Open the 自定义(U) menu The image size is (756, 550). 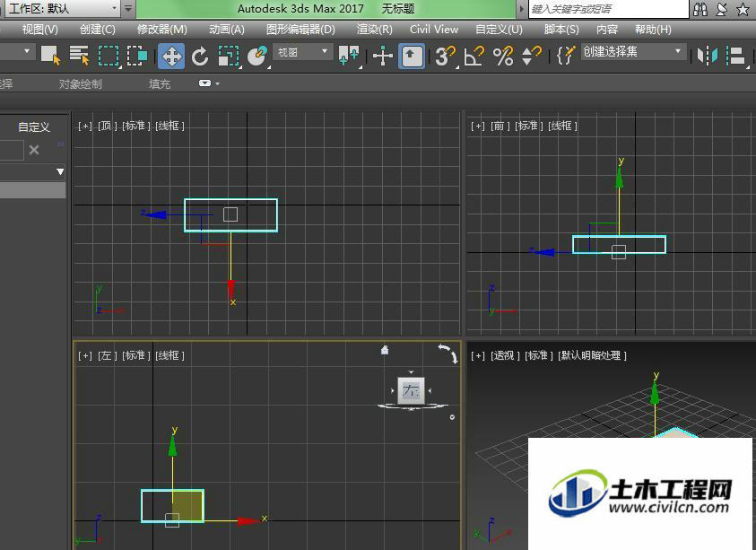[499, 30]
